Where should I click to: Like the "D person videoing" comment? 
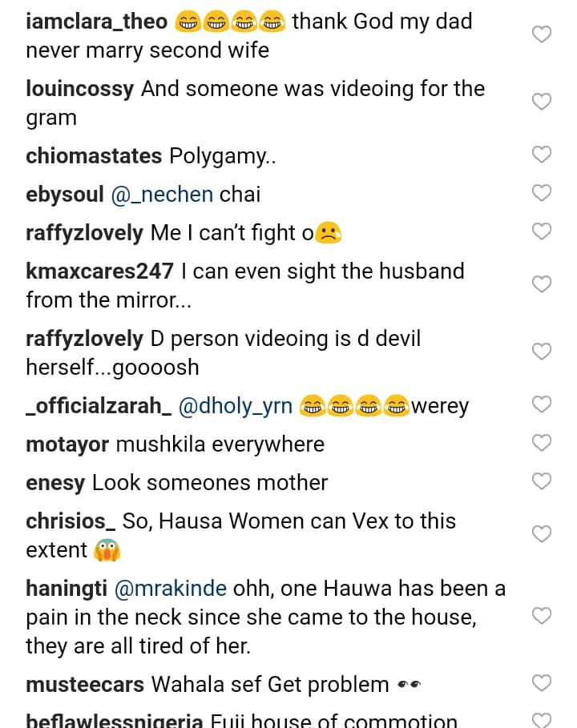click(543, 352)
